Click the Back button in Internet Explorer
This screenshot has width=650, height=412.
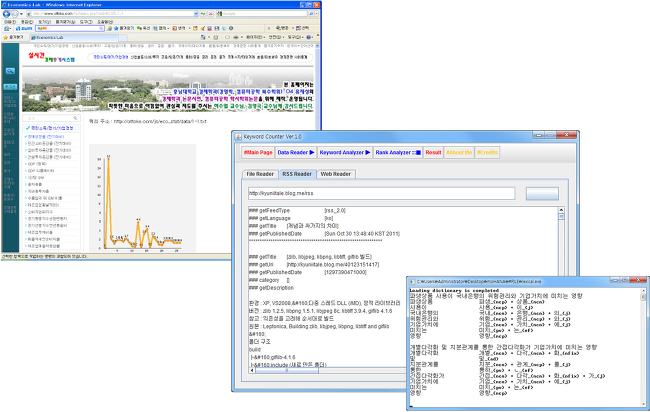[x=6, y=14]
